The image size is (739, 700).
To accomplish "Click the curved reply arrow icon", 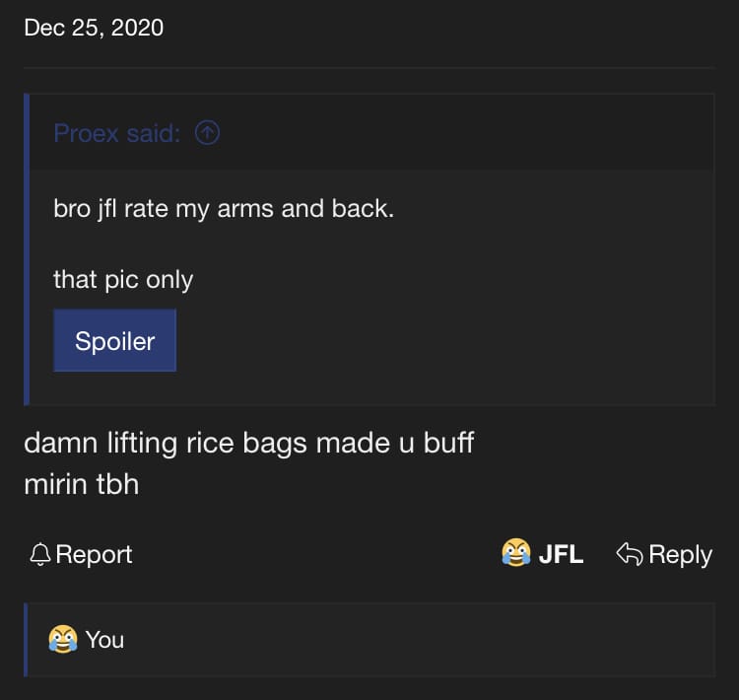I will click(629, 554).
